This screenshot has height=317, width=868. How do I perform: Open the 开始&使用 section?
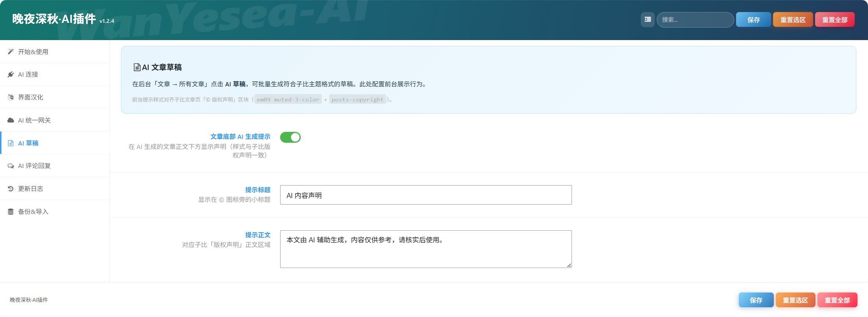click(55, 52)
